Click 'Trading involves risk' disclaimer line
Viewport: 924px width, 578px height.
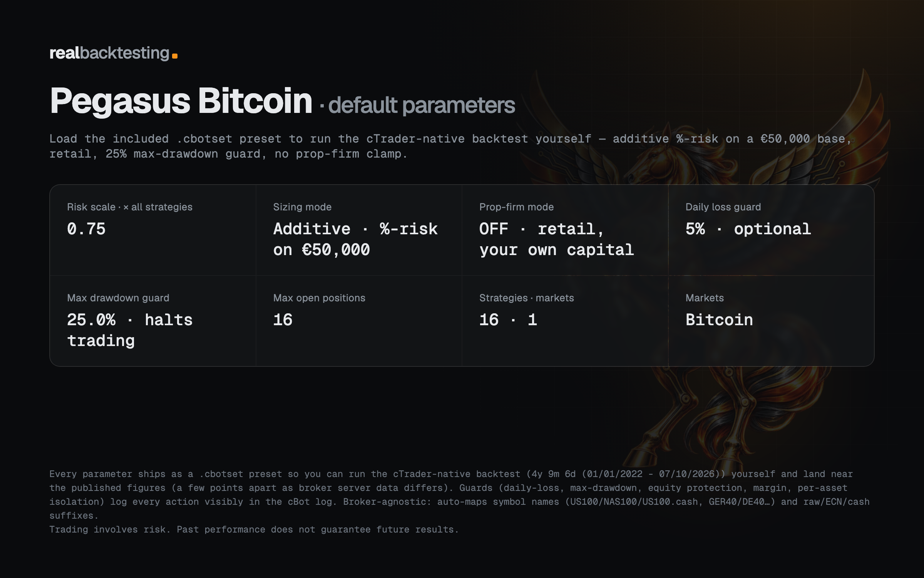pos(254,529)
